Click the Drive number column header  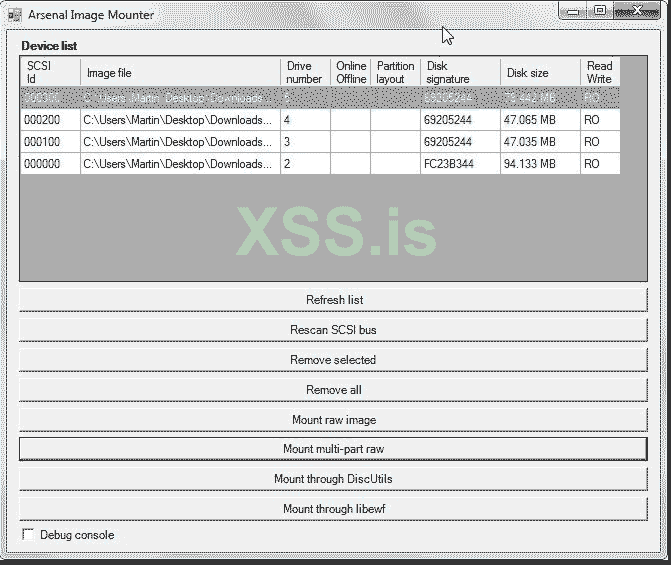pyautogui.click(x=305, y=72)
